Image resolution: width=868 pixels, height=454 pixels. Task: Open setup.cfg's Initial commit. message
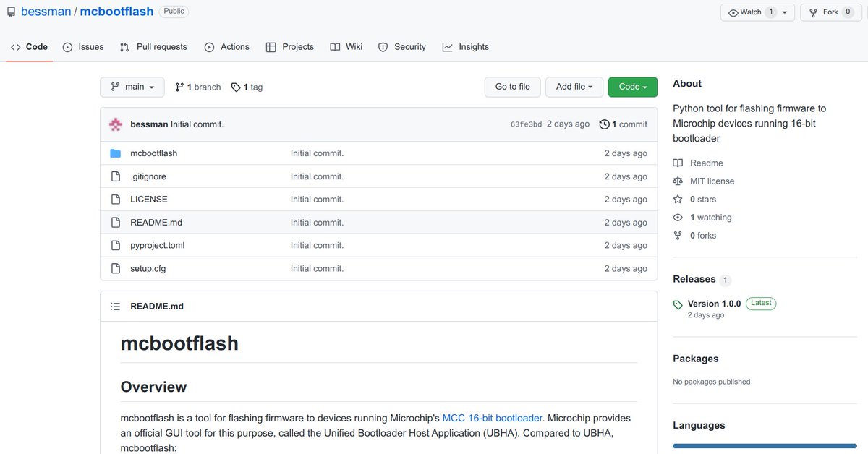coord(317,269)
